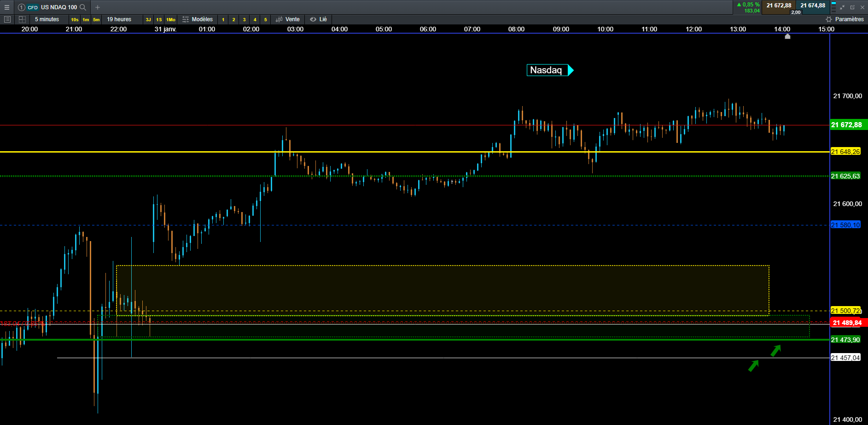Click the circled 1 chart number icon
Screen dimensions: 868x425
21,7
